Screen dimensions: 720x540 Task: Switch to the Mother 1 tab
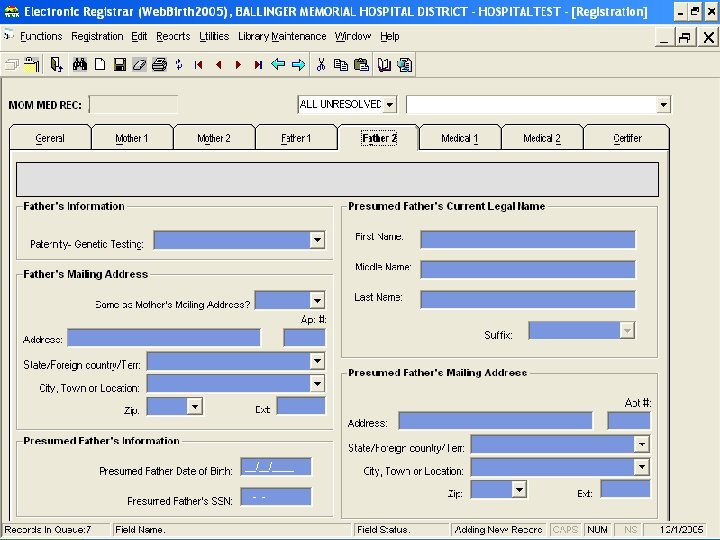click(132, 138)
